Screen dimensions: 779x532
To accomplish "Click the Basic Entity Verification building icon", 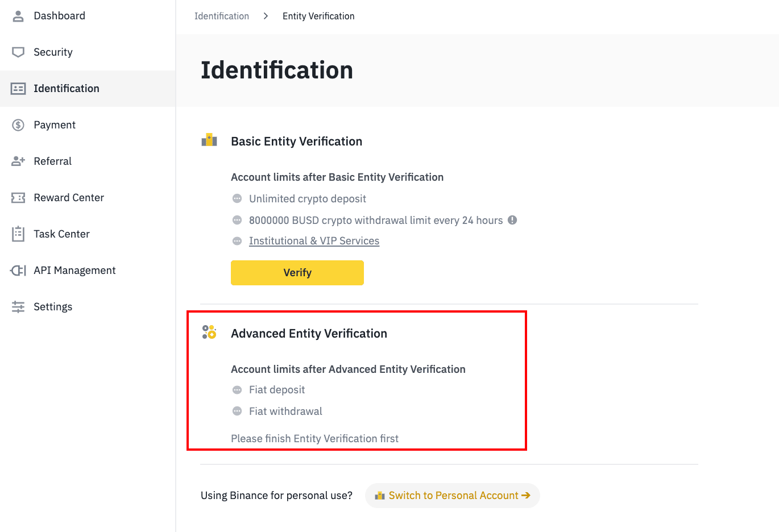I will tap(209, 140).
